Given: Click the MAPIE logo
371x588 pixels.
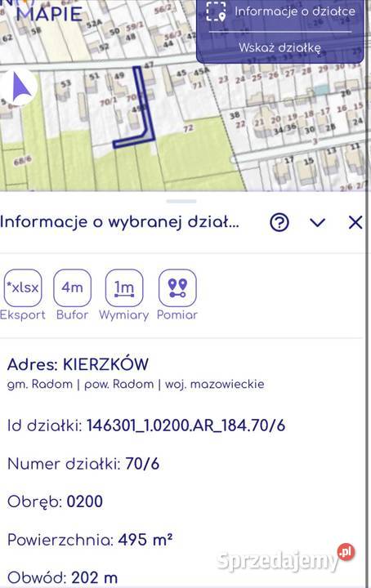Looking at the screenshot, I should coord(49,13).
